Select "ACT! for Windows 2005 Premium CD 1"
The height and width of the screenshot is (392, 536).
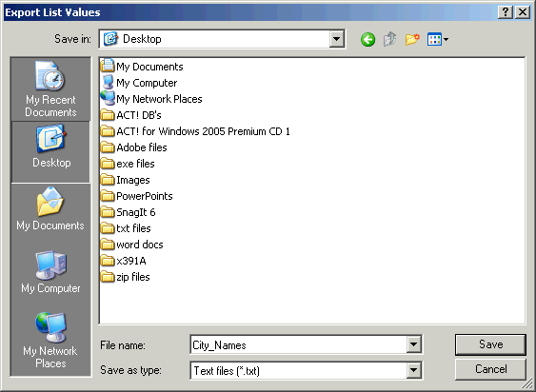tap(203, 131)
